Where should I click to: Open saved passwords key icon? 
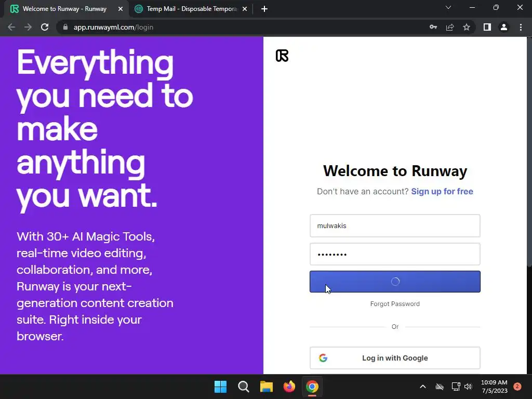(433, 27)
